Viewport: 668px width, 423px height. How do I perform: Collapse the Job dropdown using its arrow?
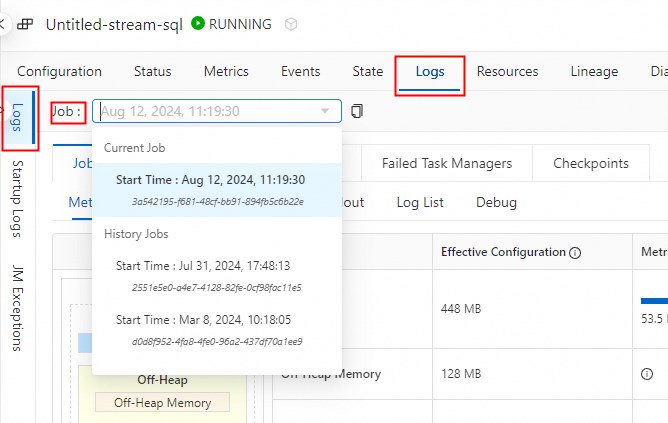coord(325,111)
